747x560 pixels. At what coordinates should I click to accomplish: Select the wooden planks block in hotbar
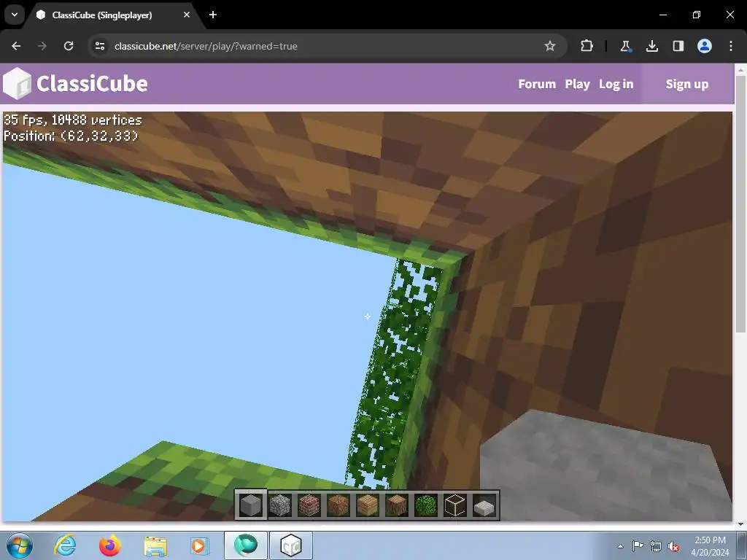point(368,505)
